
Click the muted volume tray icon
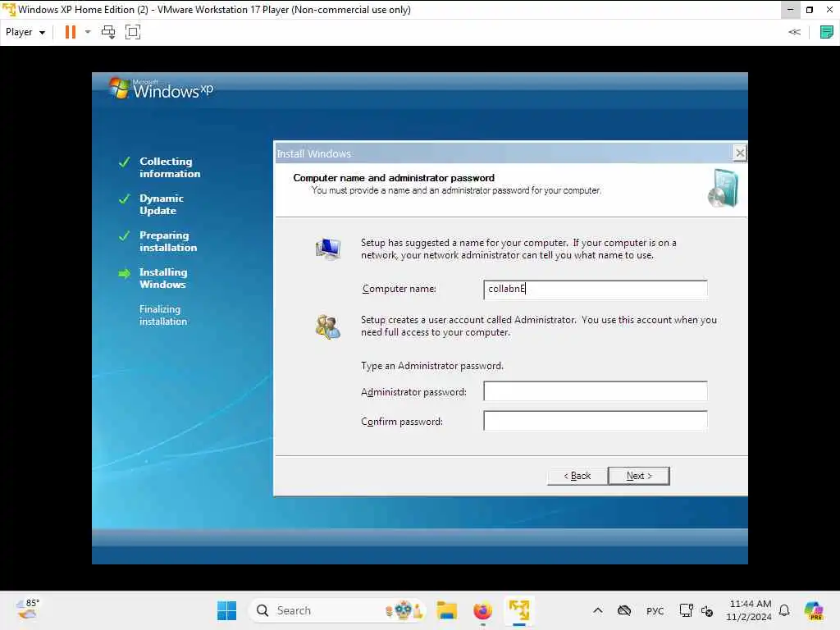[707, 610]
